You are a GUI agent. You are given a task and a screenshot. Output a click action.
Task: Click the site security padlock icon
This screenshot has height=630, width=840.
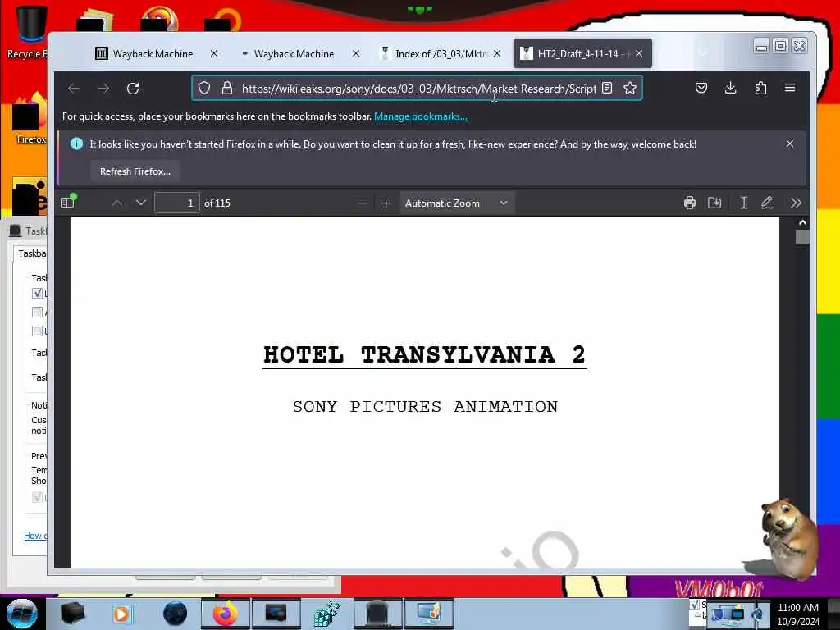(x=227, y=88)
